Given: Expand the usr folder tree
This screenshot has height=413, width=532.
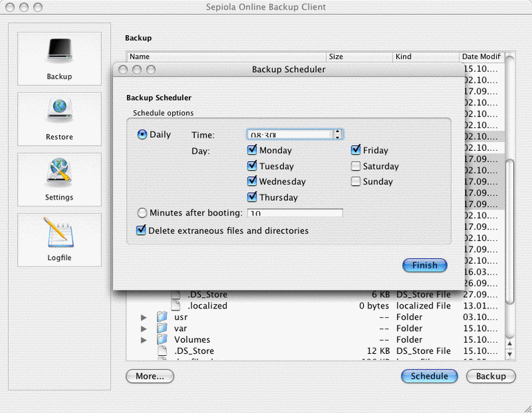Looking at the screenshot, I should point(144,317).
